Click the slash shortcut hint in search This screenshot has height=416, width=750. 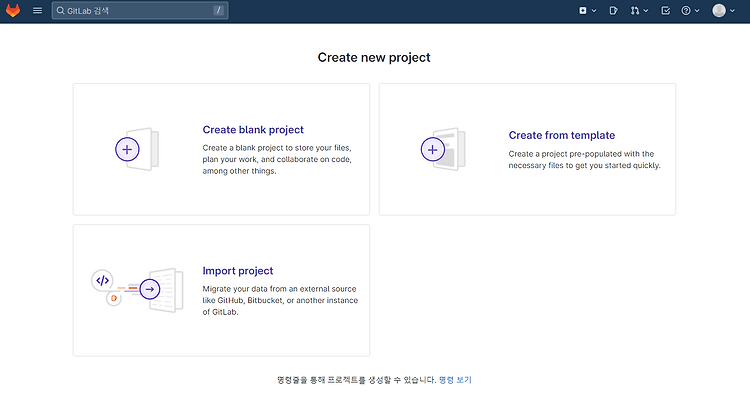coord(219,11)
